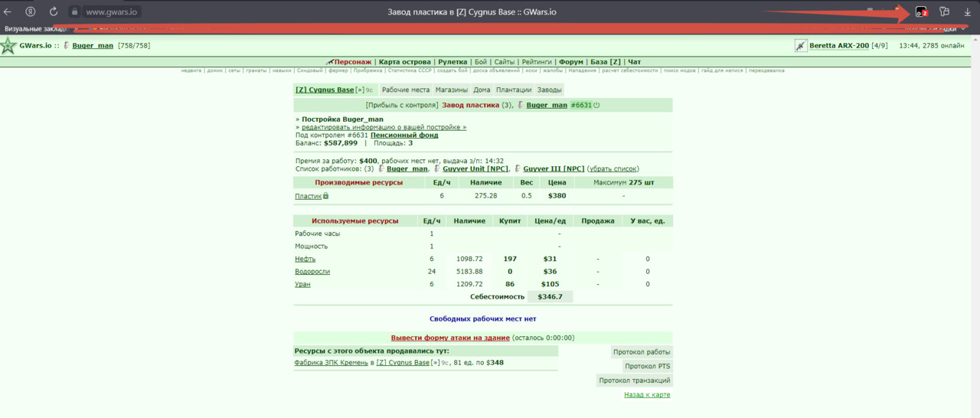Click the Yandex home icon in toolbar
This screenshot has height=418, width=980.
pos(31,12)
